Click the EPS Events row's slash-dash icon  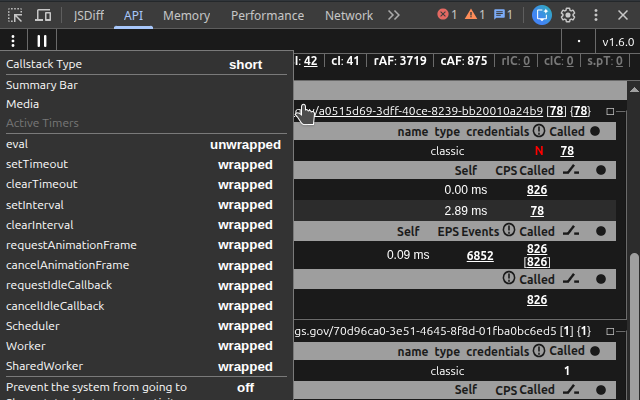(571, 231)
